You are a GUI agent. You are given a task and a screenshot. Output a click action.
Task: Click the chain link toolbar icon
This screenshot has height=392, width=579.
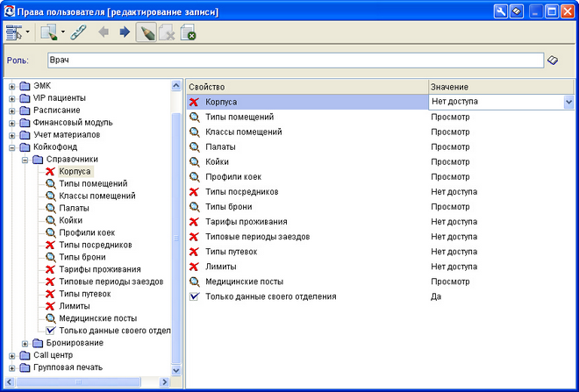tap(78, 32)
